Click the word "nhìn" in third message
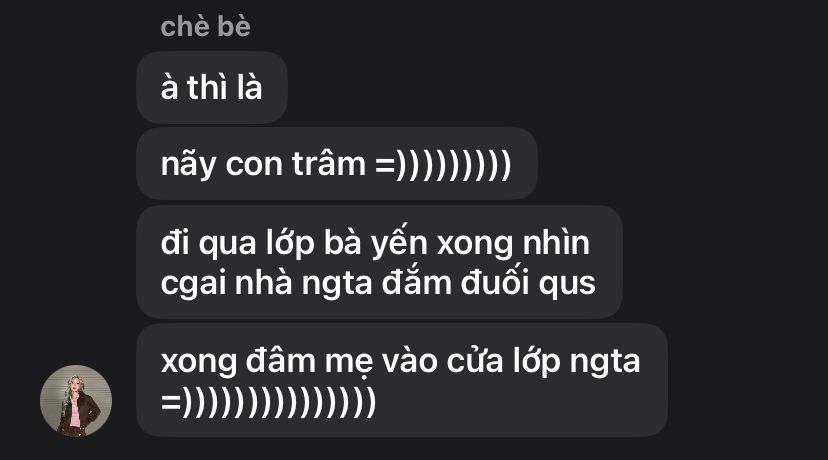828x460 pixels. 556,243
